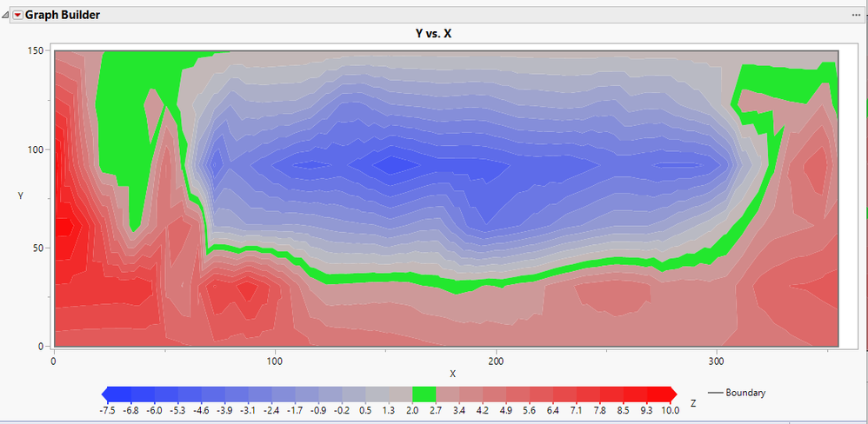868x424 pixels.
Task: Click the Graph Builder panel title
Action: click(x=62, y=15)
